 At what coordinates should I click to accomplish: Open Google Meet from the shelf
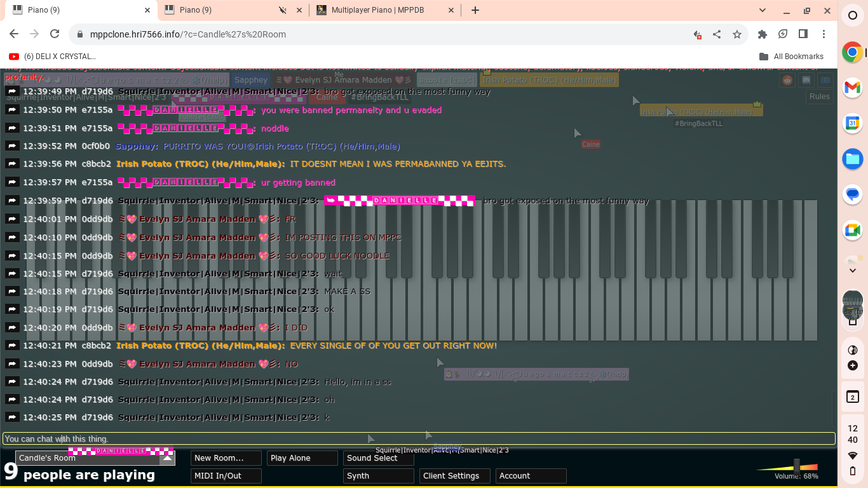[x=853, y=231]
